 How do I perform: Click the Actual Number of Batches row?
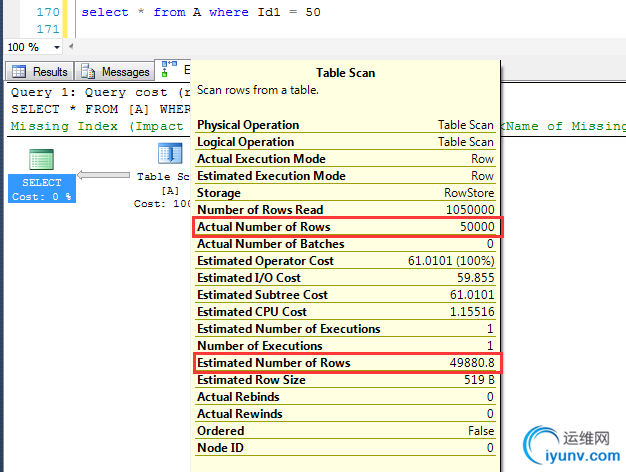pyautogui.click(x=345, y=244)
